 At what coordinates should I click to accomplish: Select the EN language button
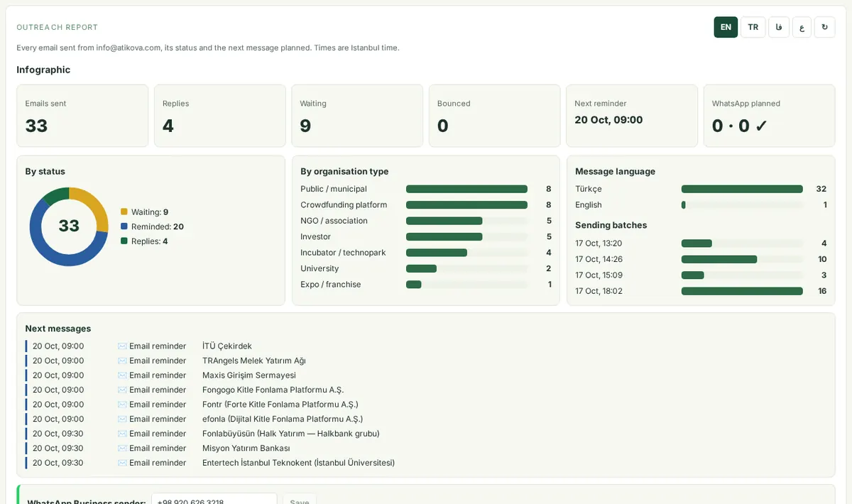tap(726, 27)
